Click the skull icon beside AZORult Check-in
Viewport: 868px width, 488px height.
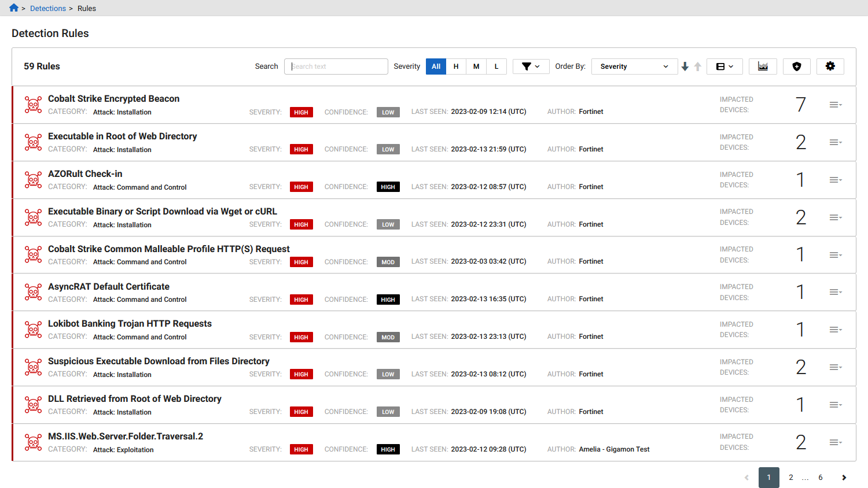pos(33,179)
